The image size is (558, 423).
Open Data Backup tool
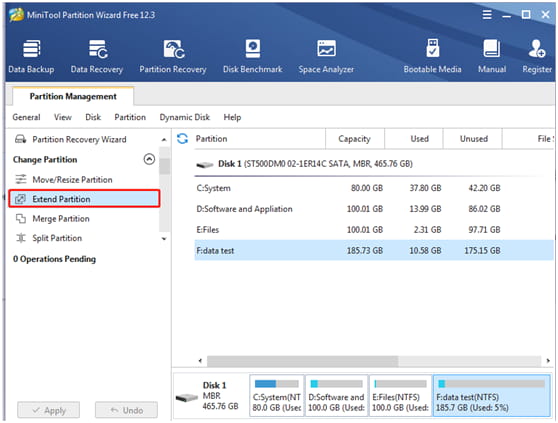pos(31,57)
